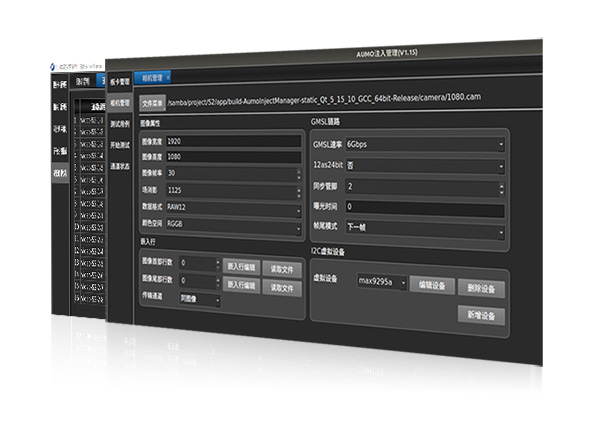
Task: Click the I2C虚拟设备 group heading
Action: (328, 251)
